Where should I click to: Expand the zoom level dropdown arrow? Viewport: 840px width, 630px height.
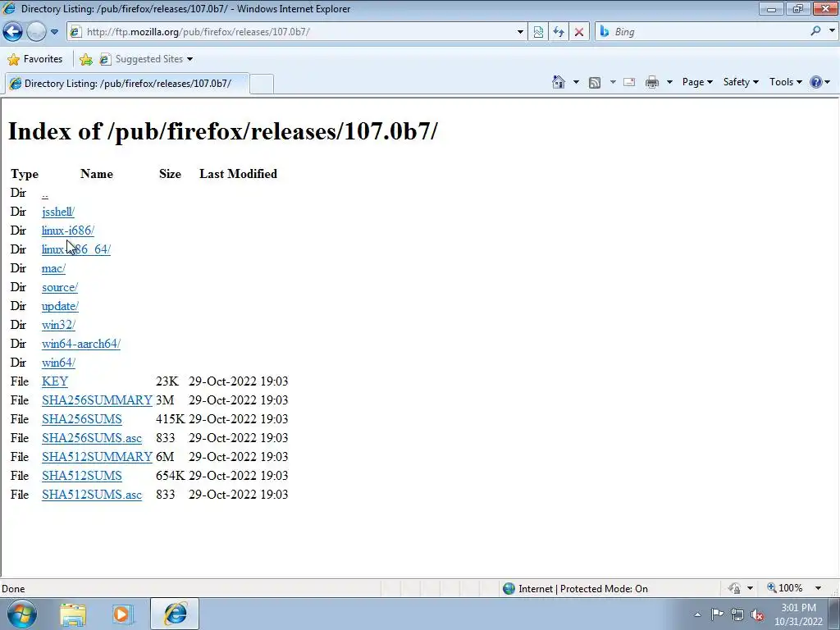pyautogui.click(x=818, y=588)
